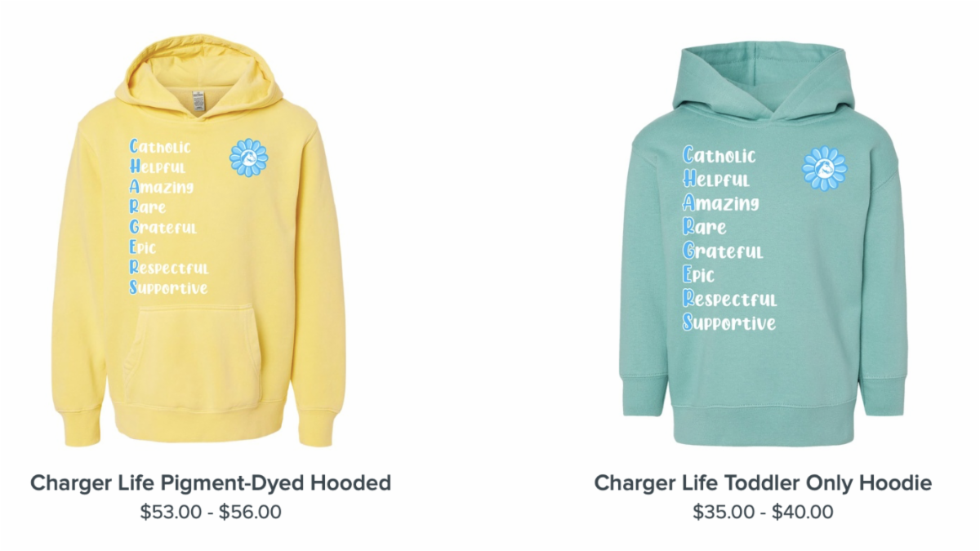
Task: Click the word Grateful on the teal hoodie
Action: 723,251
